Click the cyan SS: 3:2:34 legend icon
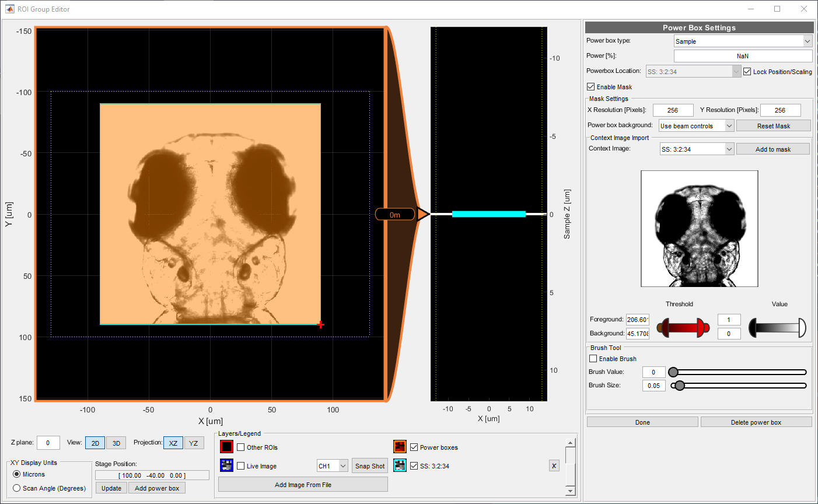Screen dimensions: 818x504 coord(400,466)
